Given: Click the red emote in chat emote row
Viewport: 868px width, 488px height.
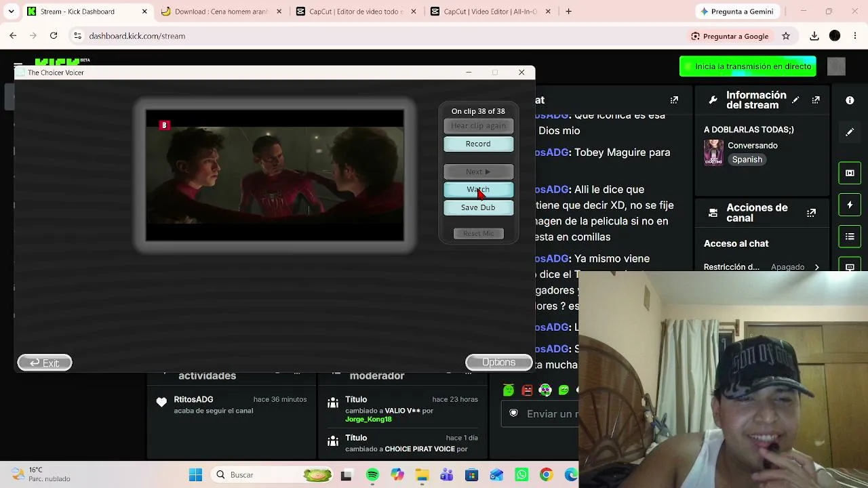Looking at the screenshot, I should (x=527, y=390).
